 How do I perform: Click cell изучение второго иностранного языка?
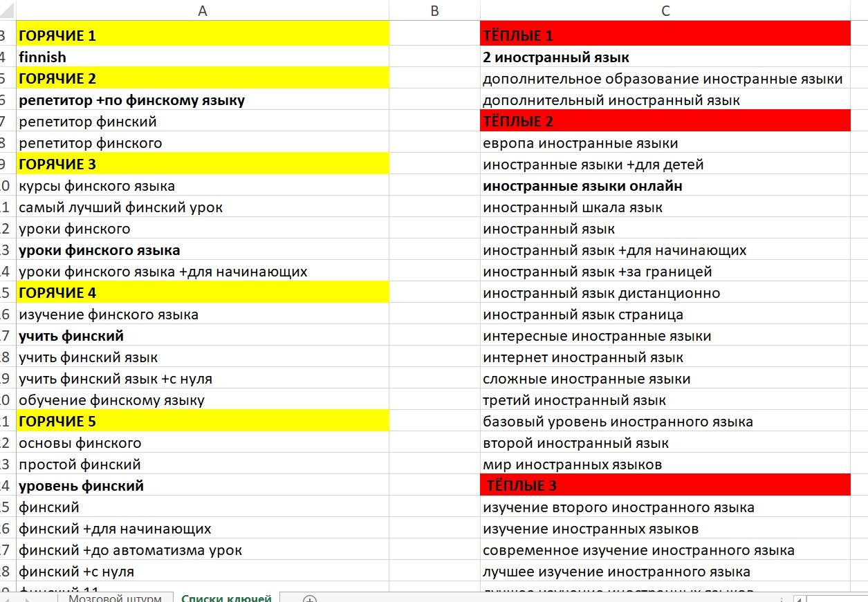click(665, 507)
